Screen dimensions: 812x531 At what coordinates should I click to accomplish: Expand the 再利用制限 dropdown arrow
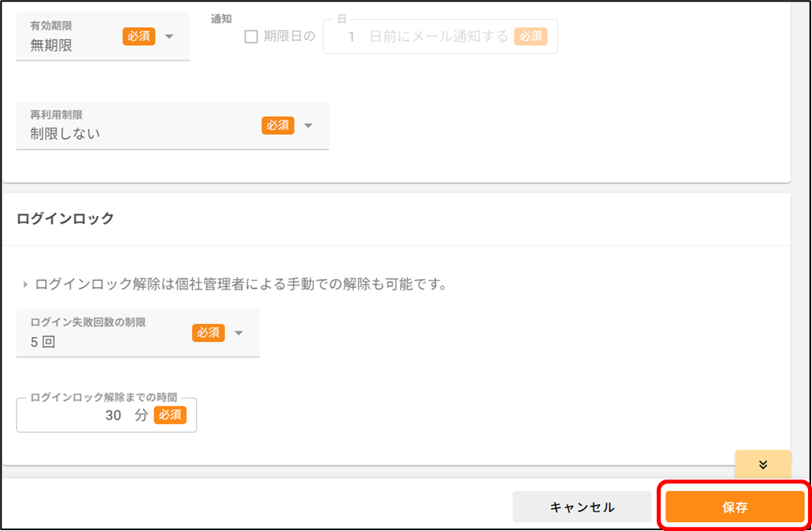pyautogui.click(x=308, y=125)
